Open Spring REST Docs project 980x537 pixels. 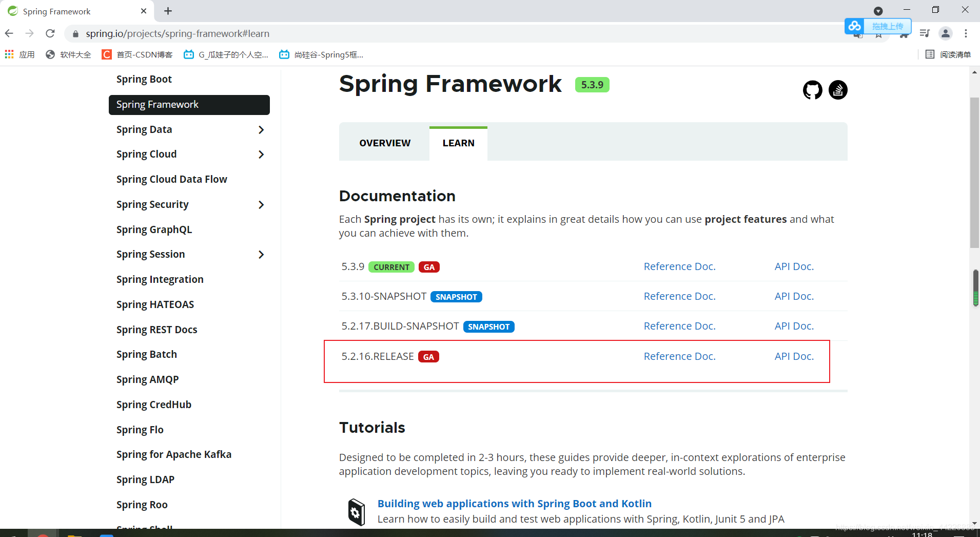tap(157, 330)
